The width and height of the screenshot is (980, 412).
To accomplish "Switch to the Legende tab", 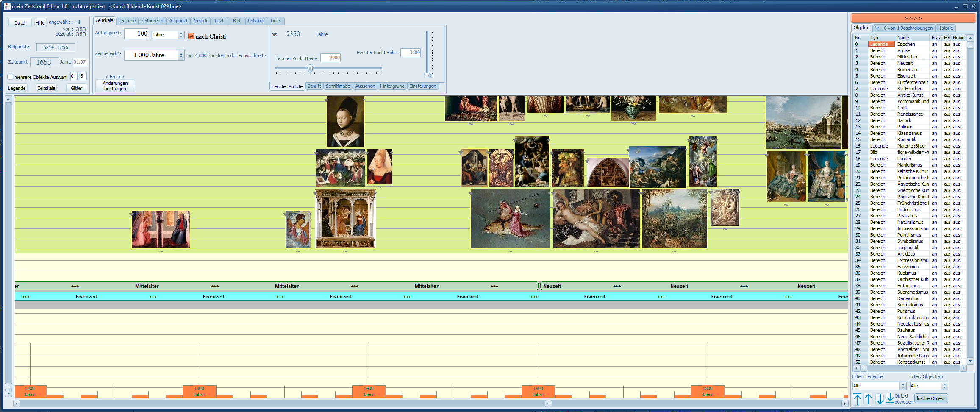I will pos(127,21).
